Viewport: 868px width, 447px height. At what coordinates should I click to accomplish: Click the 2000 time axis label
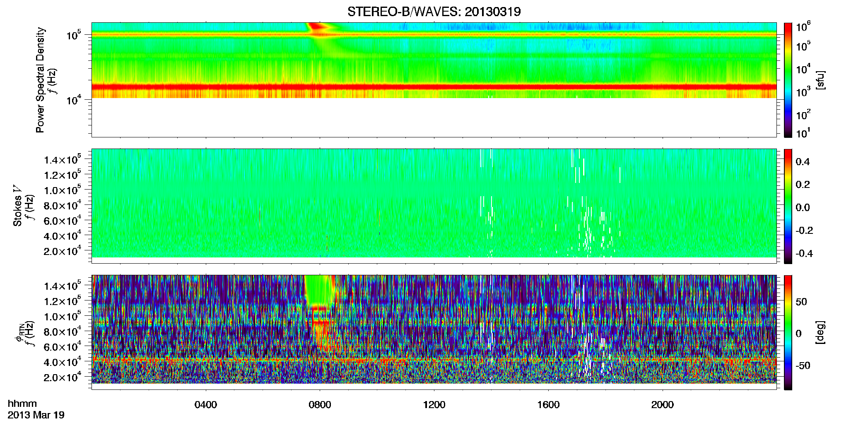tap(663, 405)
